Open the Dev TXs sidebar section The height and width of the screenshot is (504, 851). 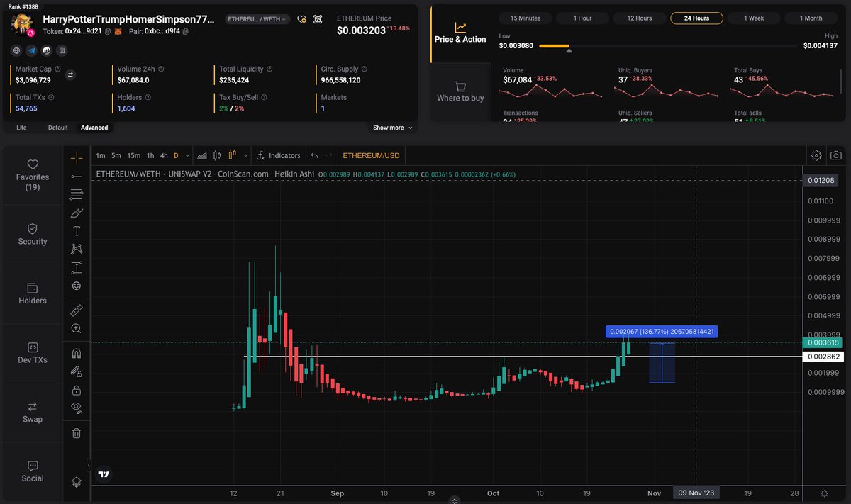[x=33, y=353]
